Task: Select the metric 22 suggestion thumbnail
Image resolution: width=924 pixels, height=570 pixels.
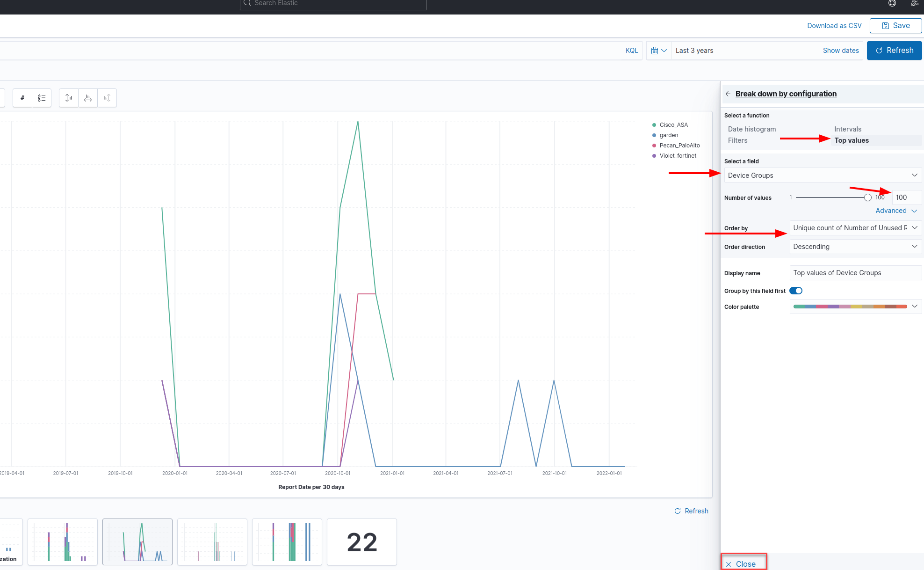Action: (x=361, y=542)
